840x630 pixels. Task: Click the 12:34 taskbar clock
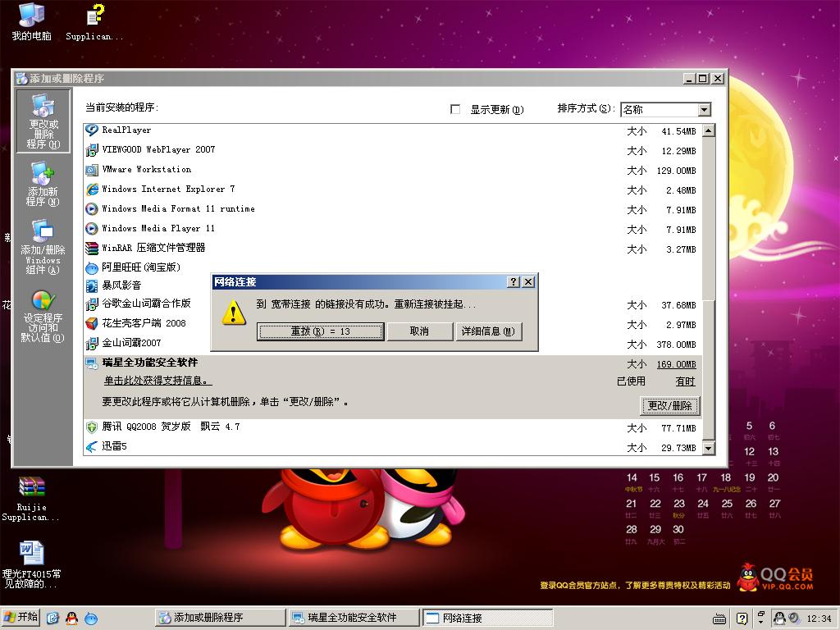(x=819, y=619)
